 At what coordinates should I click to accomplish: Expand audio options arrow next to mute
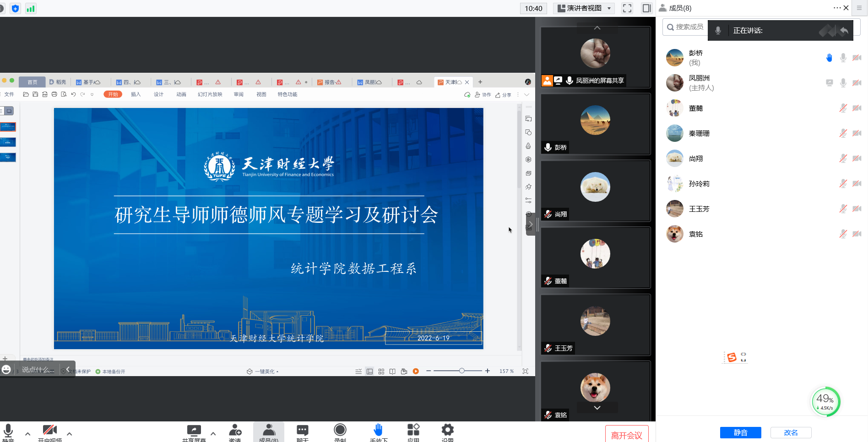tap(27, 434)
